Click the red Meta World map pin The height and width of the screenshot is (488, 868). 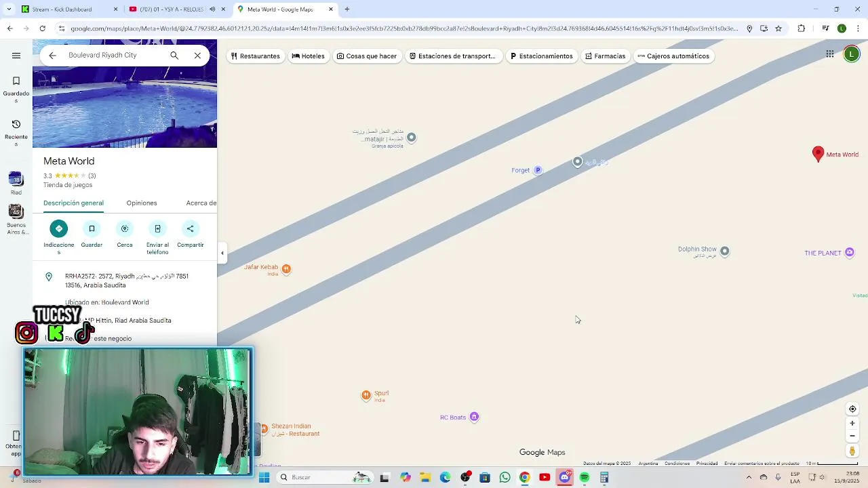click(x=818, y=154)
